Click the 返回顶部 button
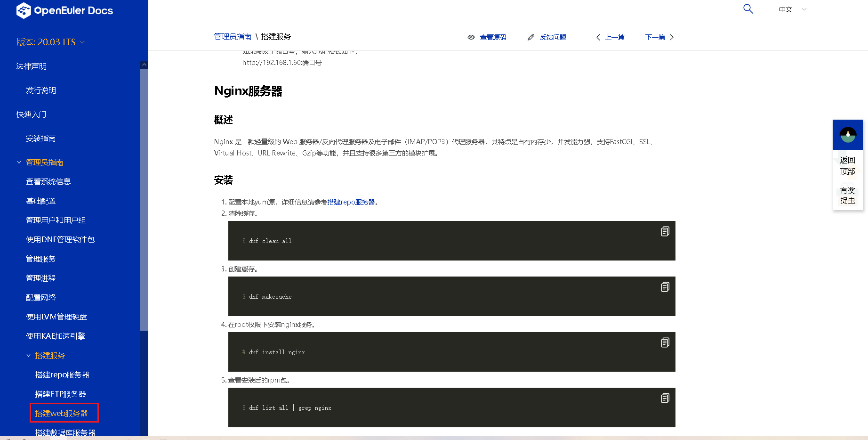This screenshot has width=868, height=440. tap(848, 166)
